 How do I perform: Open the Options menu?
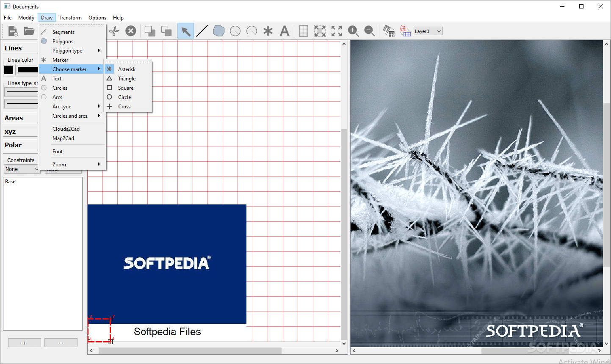tap(97, 18)
